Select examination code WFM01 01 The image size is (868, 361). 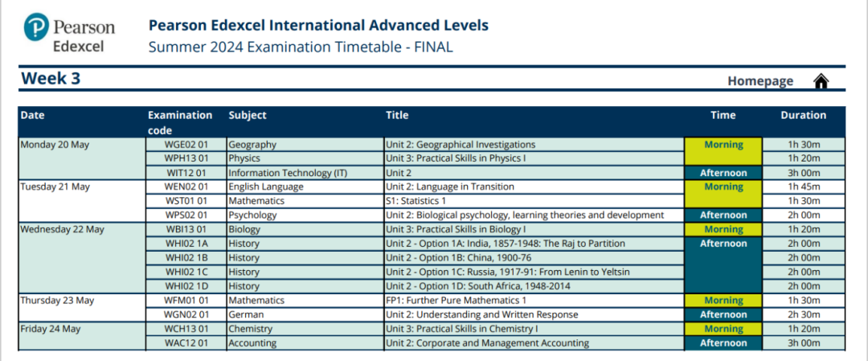click(x=186, y=300)
